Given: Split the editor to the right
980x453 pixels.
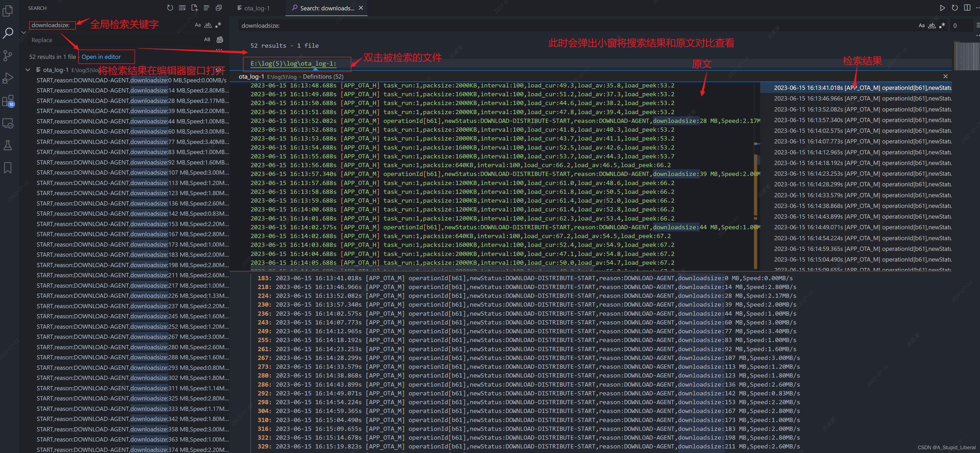Looking at the screenshot, I should (967, 8).
